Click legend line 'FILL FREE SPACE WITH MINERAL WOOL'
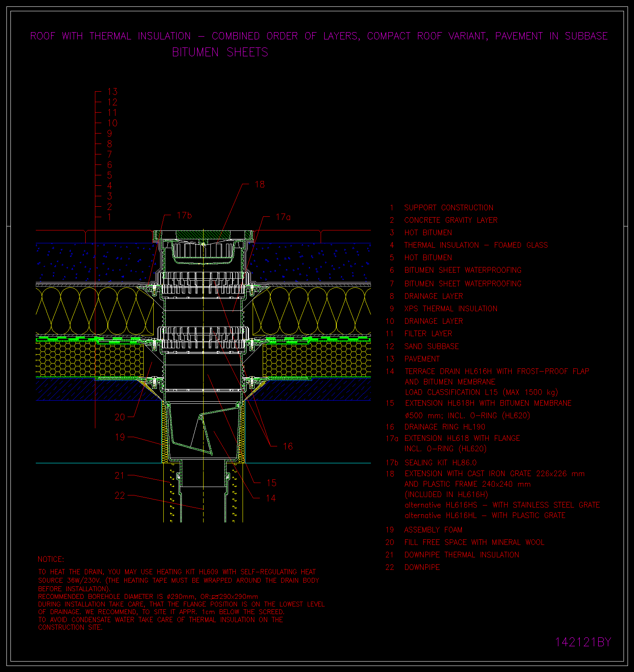 coord(474,543)
